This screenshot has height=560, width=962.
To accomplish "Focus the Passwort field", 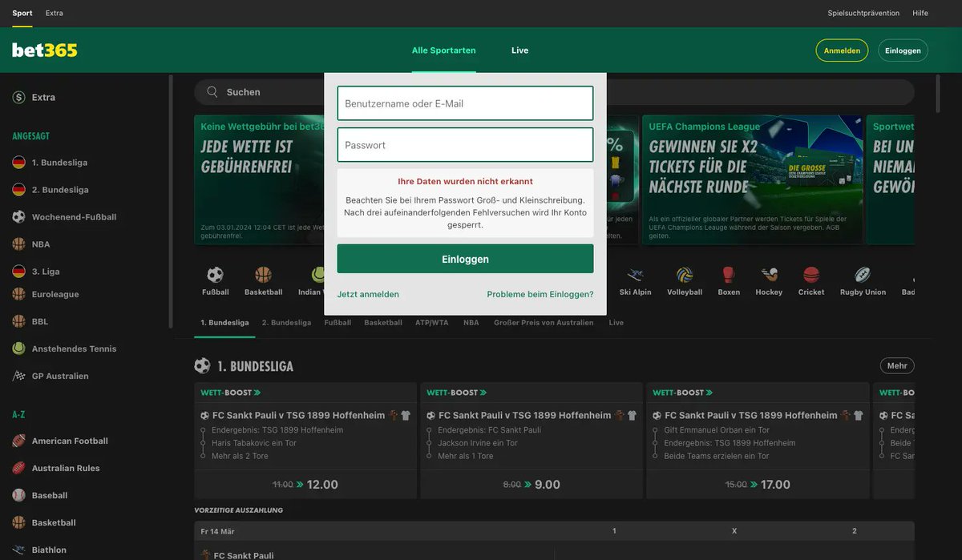I will pos(465,145).
